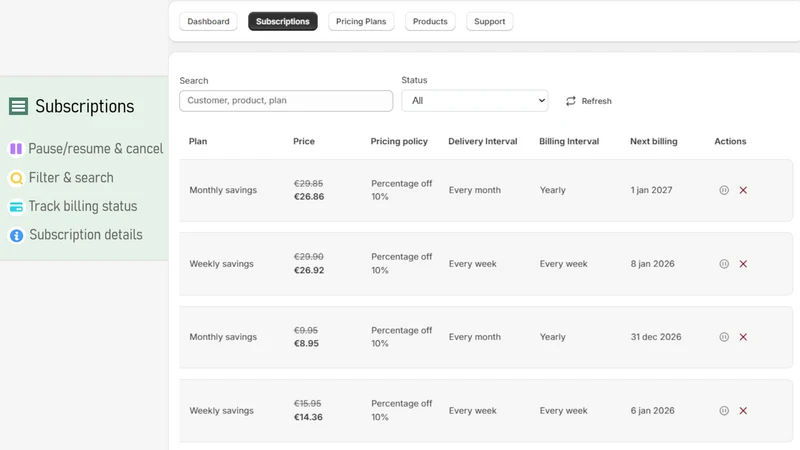This screenshot has height=450, width=800.
Task: Click Yearly billing interval in the €26.86 row
Action: click(x=553, y=190)
